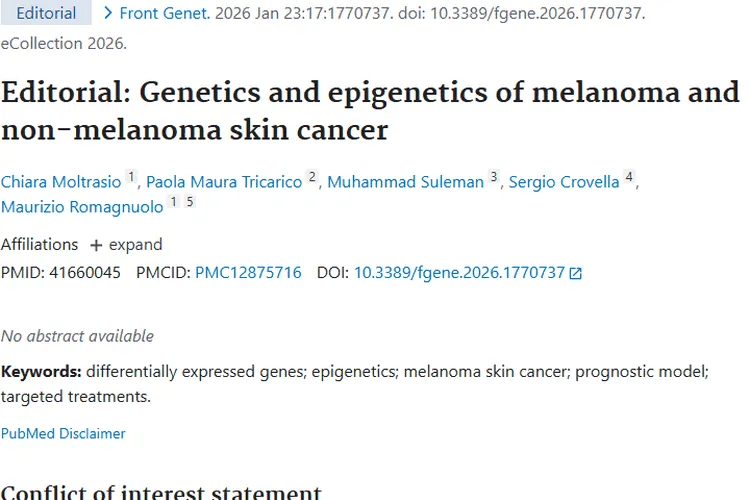Select author Paola Maura Tricarico
The width and height of the screenshot is (750, 500).
tap(224, 182)
